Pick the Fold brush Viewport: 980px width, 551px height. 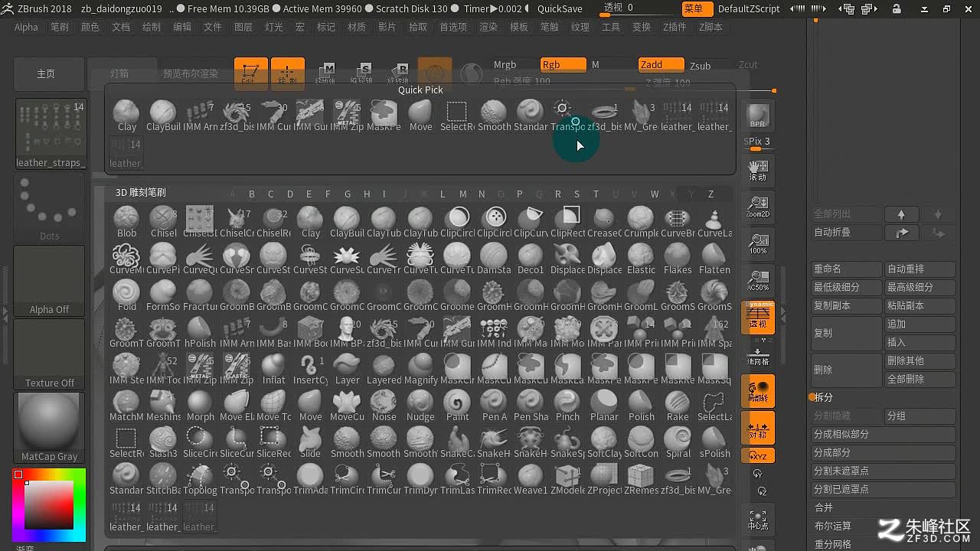point(126,295)
